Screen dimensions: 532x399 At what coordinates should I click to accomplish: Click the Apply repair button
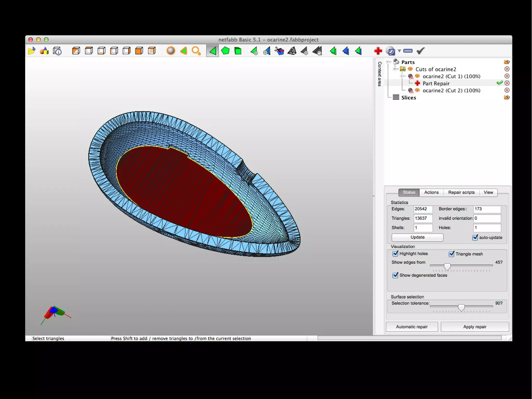[x=475, y=327]
